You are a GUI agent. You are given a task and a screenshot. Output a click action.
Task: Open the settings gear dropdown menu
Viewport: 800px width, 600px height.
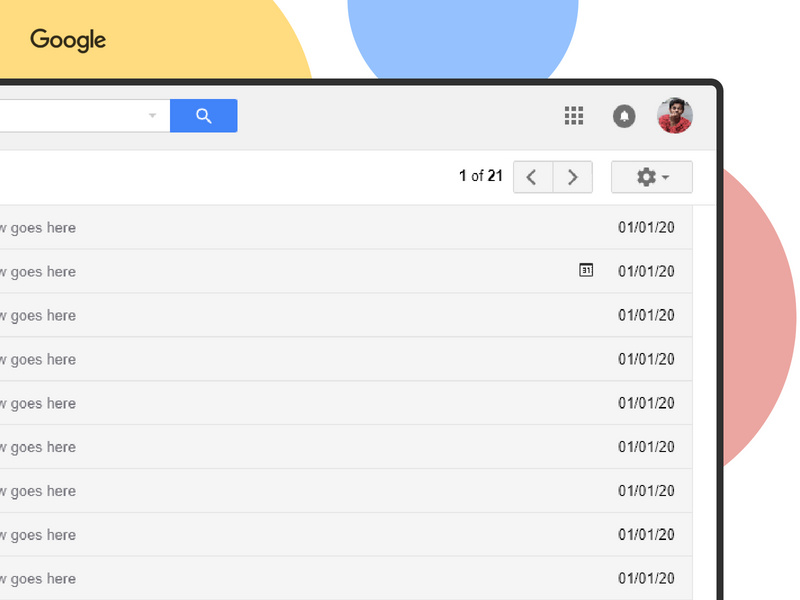pyautogui.click(x=651, y=177)
